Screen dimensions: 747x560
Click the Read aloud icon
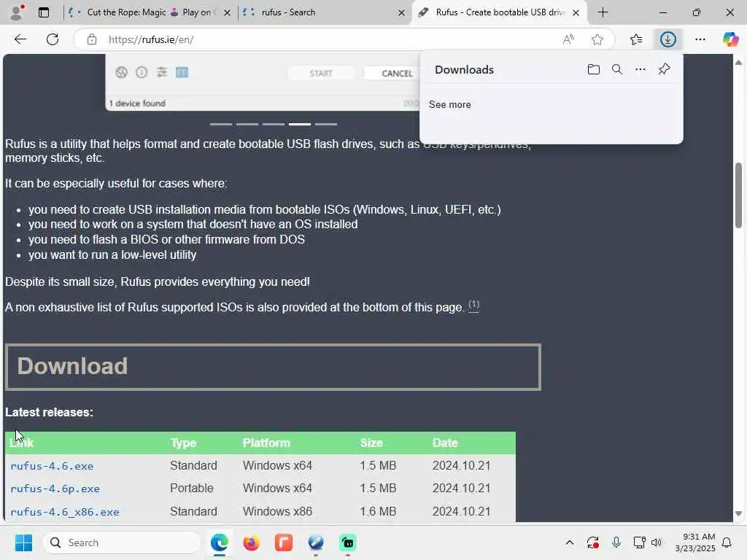tap(568, 39)
